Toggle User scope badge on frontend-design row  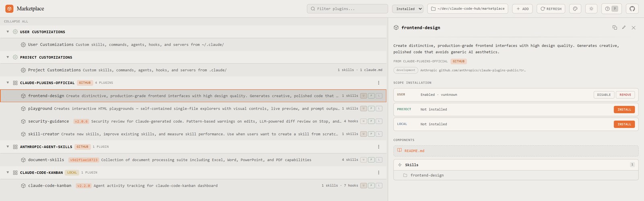pos(363,96)
